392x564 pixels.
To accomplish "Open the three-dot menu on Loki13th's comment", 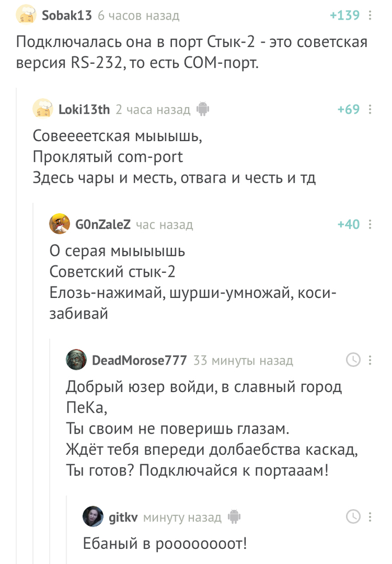I will tap(370, 110).
